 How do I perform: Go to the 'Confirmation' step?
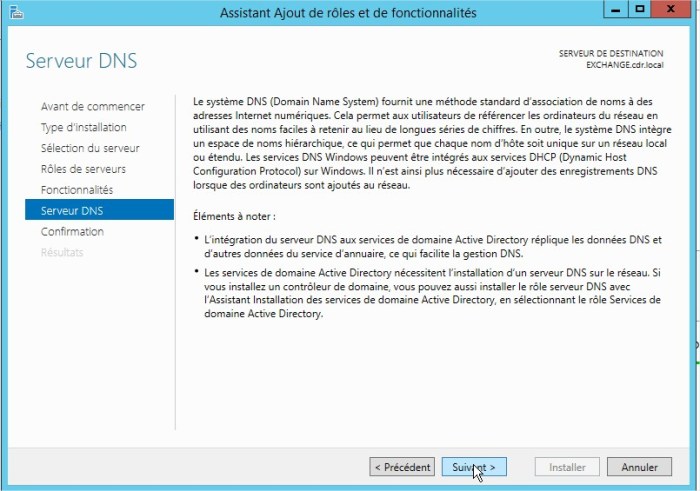(x=72, y=232)
